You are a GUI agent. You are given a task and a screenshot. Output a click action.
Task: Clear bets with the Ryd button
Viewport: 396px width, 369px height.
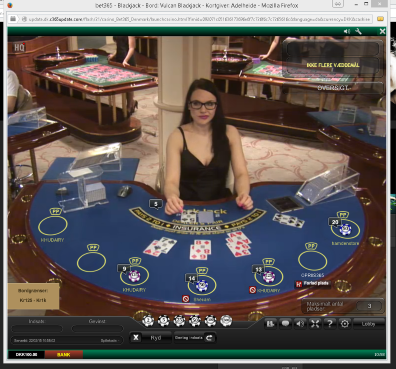[156, 338]
